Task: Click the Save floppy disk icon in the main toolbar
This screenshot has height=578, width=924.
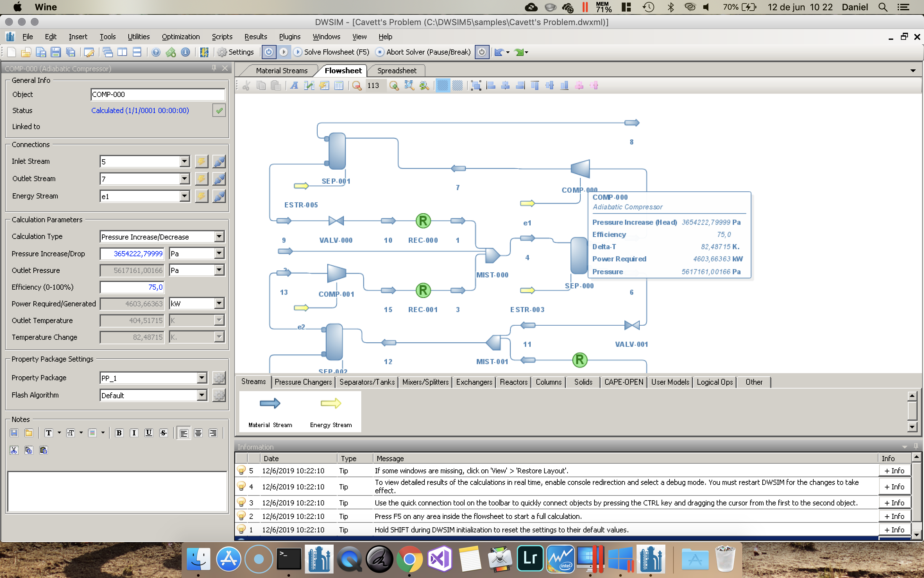Action: point(56,52)
